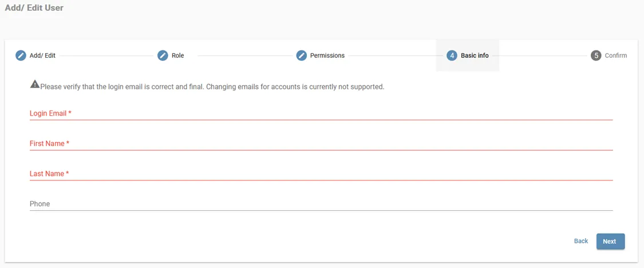The height and width of the screenshot is (268, 644).
Task: Click the Back link
Action: [x=581, y=241]
